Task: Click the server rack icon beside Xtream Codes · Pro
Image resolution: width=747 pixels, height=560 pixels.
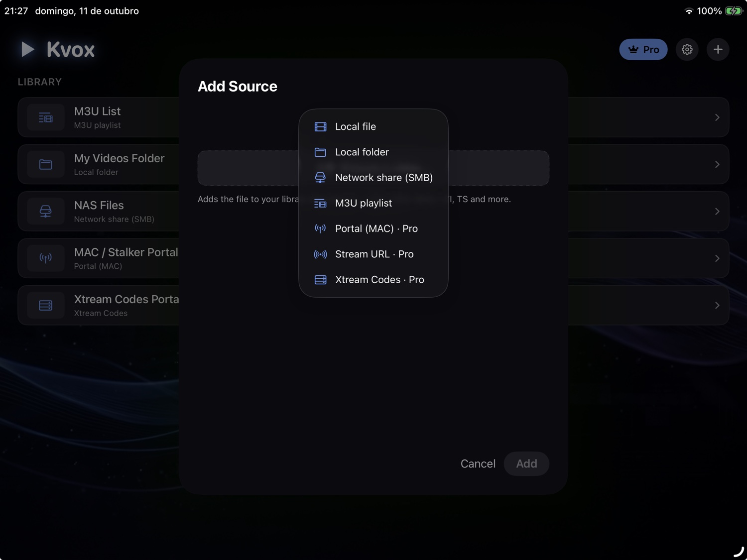Action: [320, 280]
